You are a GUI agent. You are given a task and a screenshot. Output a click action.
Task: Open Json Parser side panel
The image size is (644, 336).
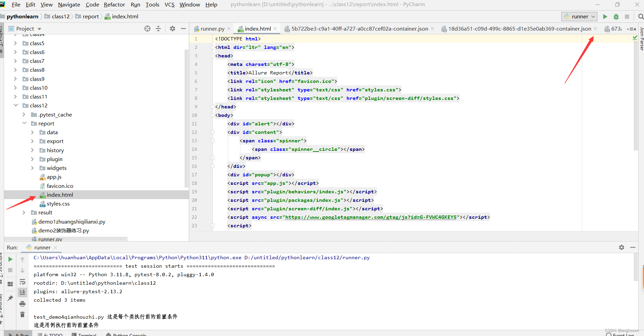642,39
